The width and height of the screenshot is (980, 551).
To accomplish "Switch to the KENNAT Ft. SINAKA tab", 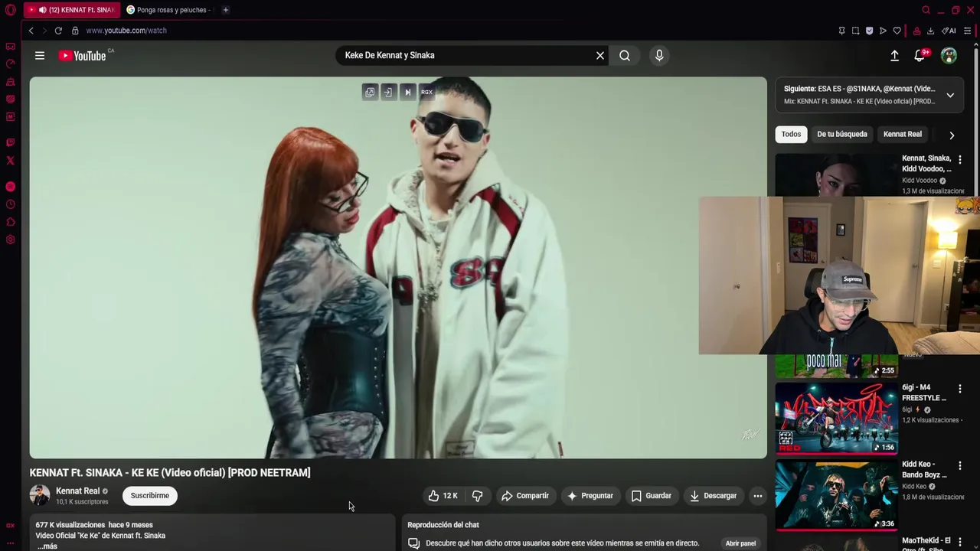I will (x=71, y=10).
